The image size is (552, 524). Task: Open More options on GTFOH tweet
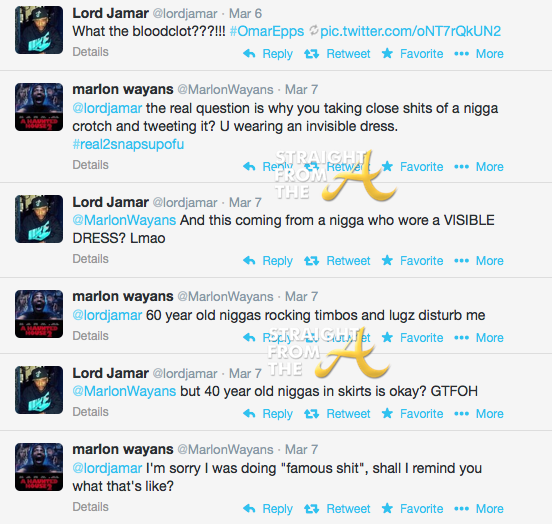pos(479,414)
